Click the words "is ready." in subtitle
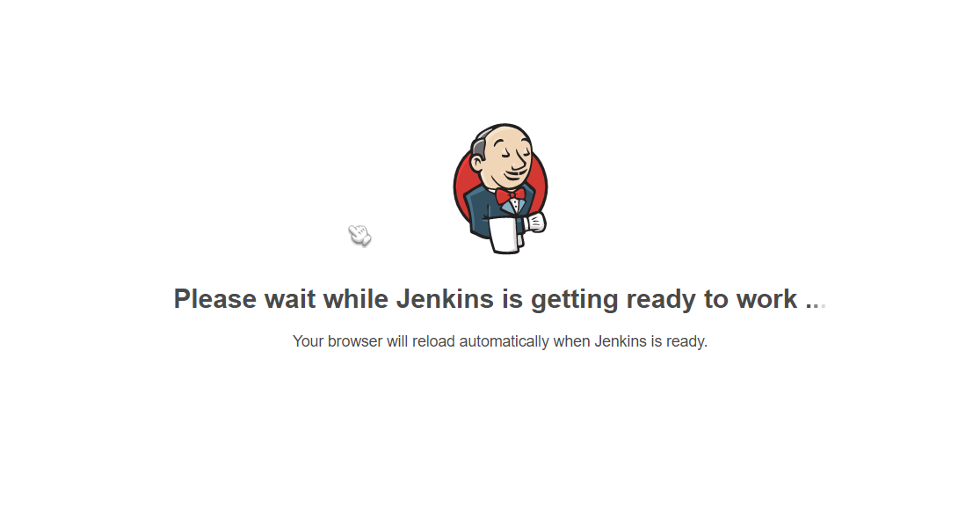Screen dimensions: 980x512 click(679, 341)
